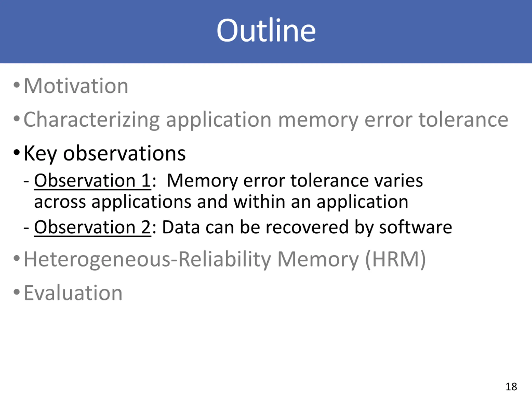Click the Evaluation bullet text
Image resolution: width=532 pixels, height=399 pixels.
pos(73,293)
